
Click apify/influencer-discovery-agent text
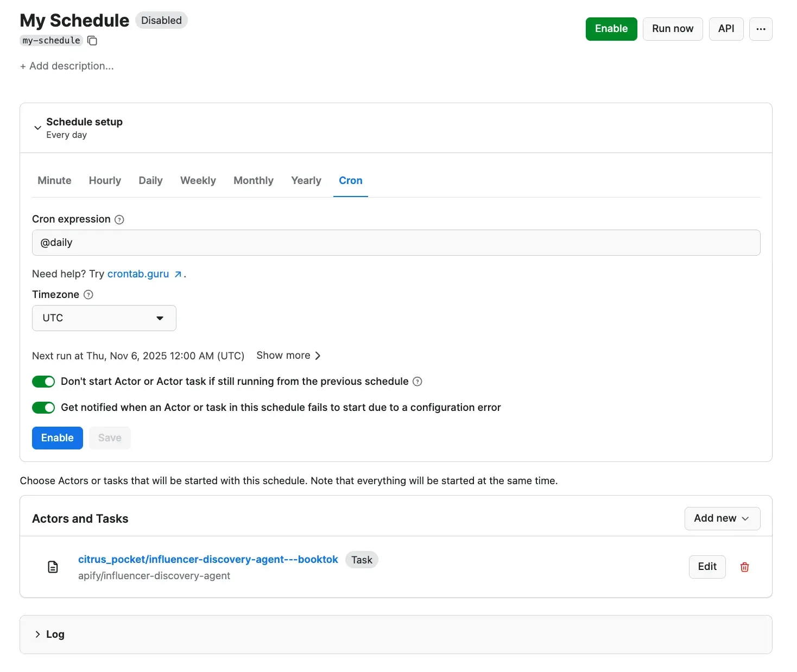coord(154,576)
